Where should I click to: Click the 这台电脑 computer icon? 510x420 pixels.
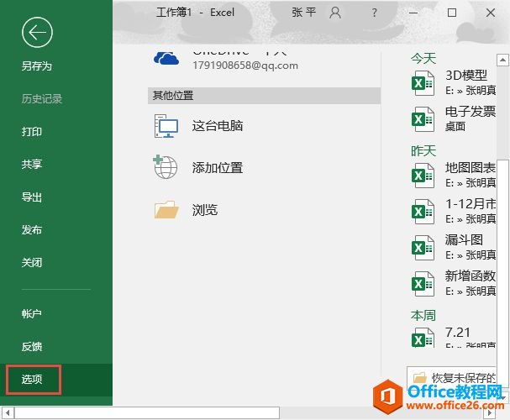[166, 126]
